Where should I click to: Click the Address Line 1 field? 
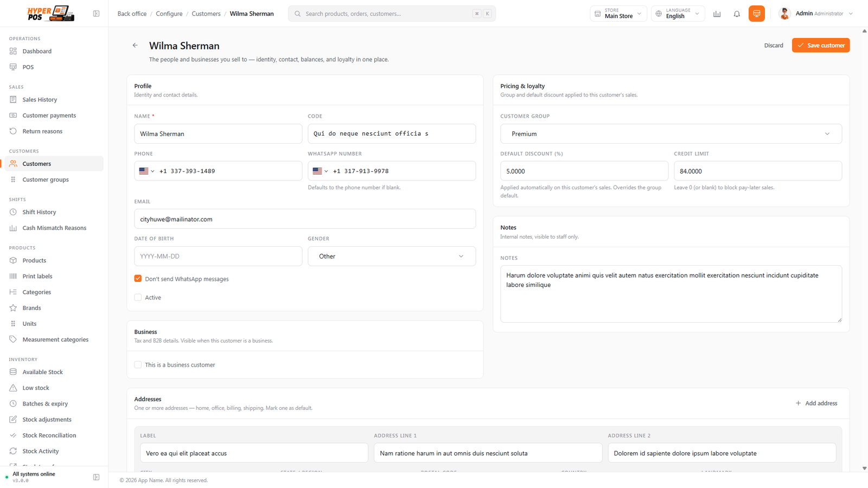click(488, 453)
